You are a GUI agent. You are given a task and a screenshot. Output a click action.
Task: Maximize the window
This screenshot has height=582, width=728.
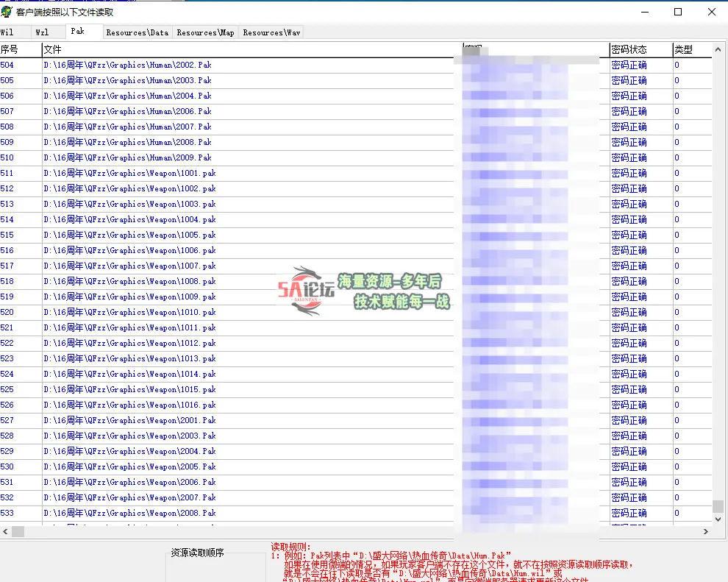[678, 12]
